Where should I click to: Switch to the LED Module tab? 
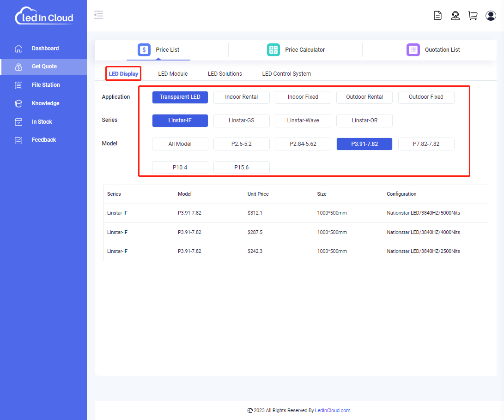tap(173, 74)
